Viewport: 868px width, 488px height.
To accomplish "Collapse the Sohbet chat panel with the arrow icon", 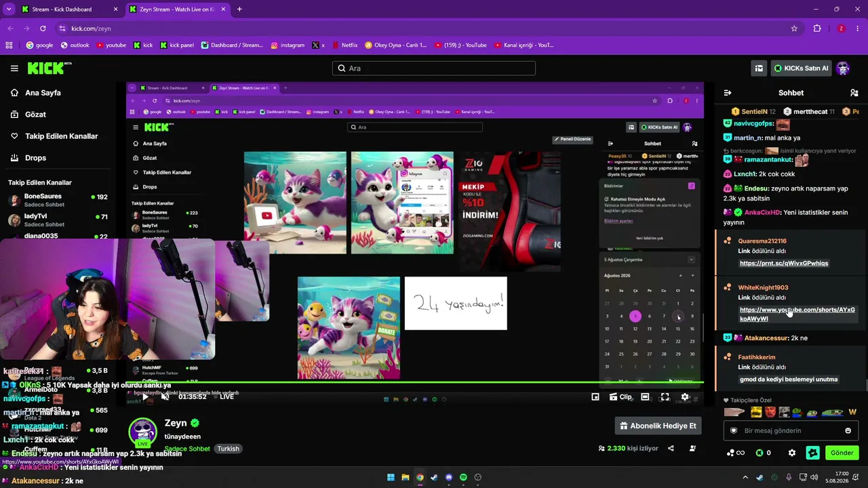I will (x=728, y=93).
